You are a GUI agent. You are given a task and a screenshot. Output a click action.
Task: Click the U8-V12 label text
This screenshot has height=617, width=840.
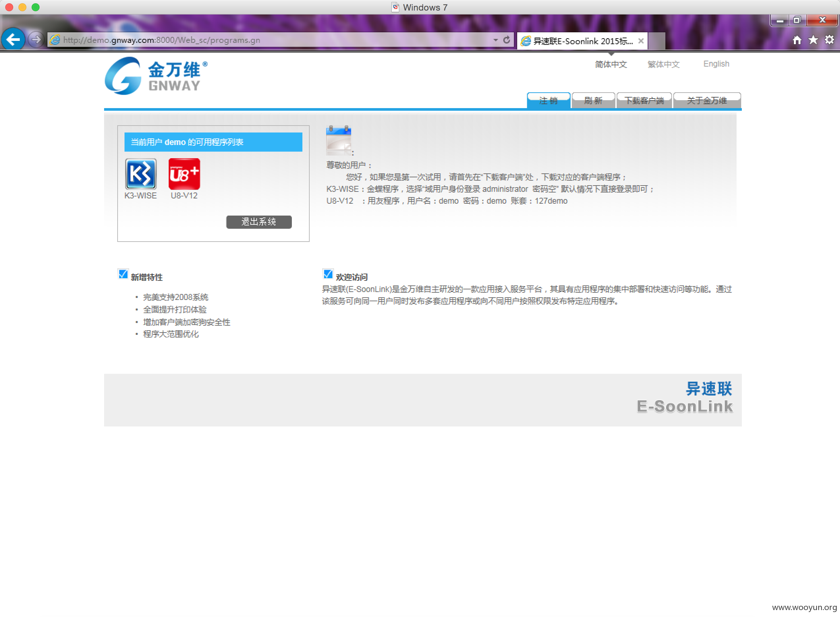point(184,195)
